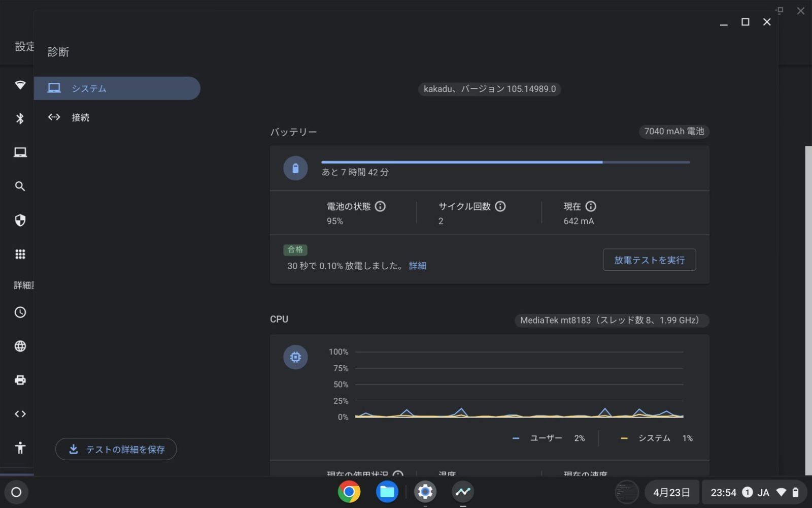The image size is (812, 508).
Task: Click the page vertical scrollbar
Action: [808, 311]
